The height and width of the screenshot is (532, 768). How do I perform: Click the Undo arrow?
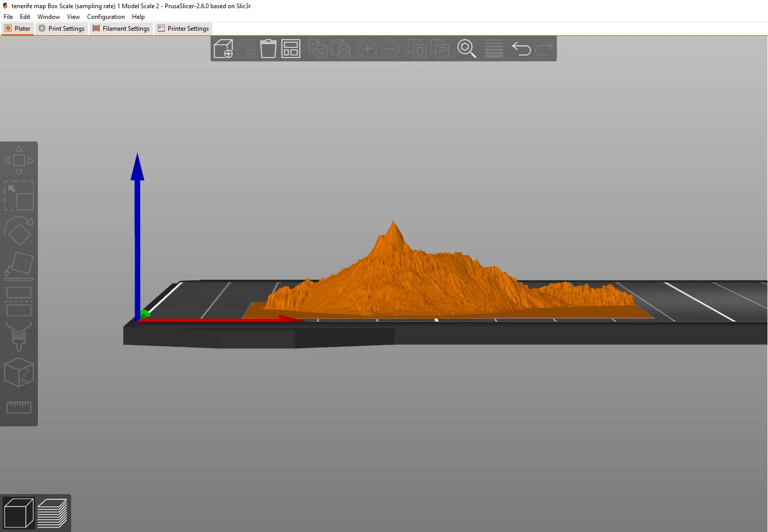(x=521, y=49)
